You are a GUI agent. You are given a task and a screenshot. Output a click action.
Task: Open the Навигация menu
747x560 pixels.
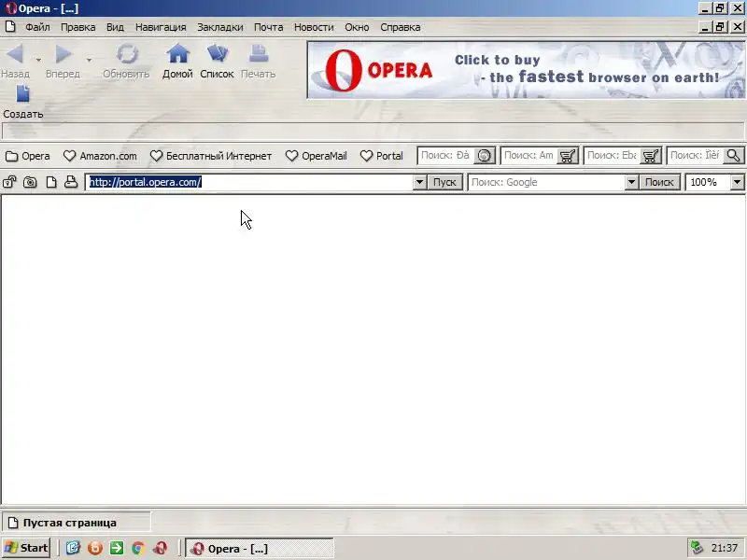[x=161, y=27]
